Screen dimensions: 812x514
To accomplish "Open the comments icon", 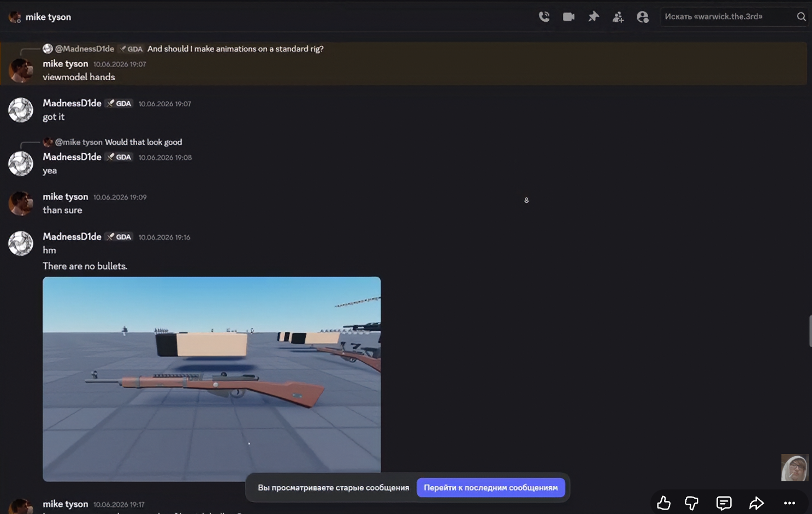I will coord(724,503).
